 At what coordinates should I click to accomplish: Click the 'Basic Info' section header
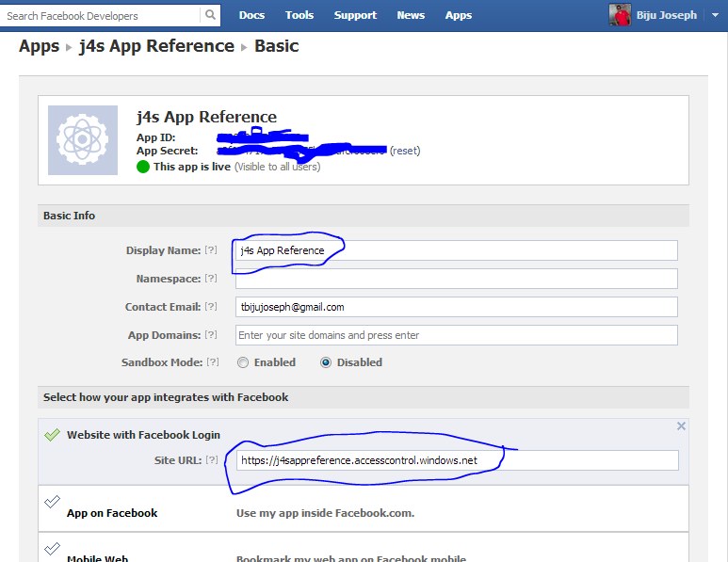pos(69,216)
